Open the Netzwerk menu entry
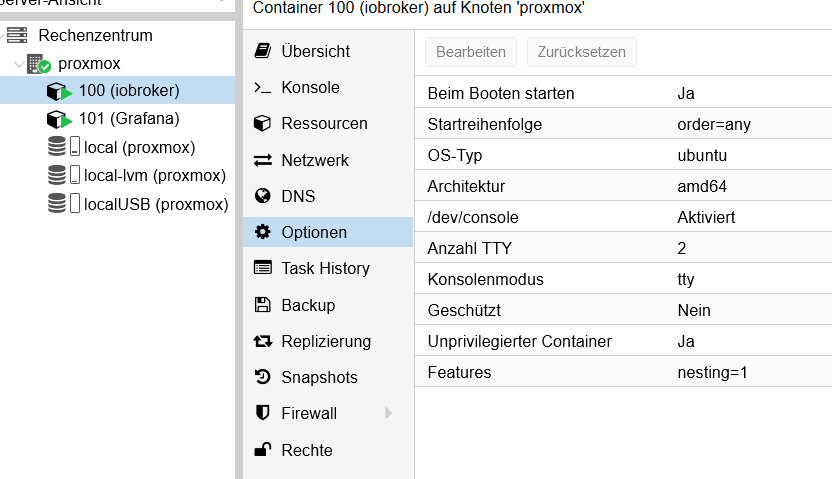 pyautogui.click(x=315, y=160)
